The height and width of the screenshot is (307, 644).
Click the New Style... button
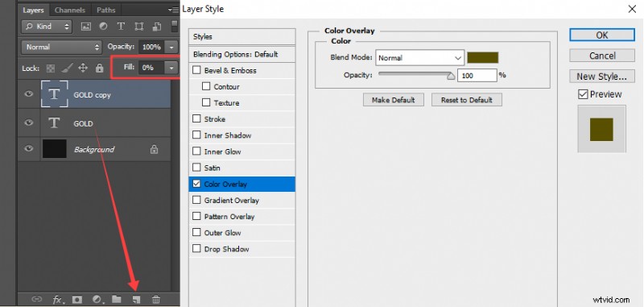602,76
